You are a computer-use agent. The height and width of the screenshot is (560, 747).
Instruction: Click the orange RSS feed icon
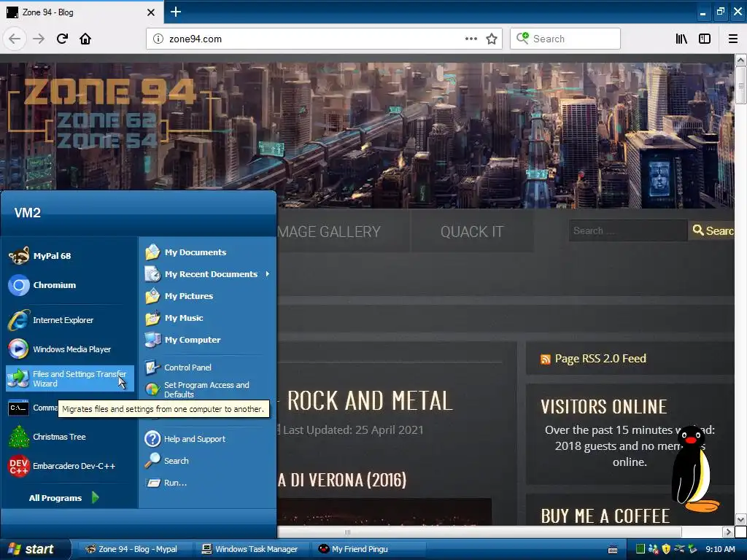tap(546, 359)
